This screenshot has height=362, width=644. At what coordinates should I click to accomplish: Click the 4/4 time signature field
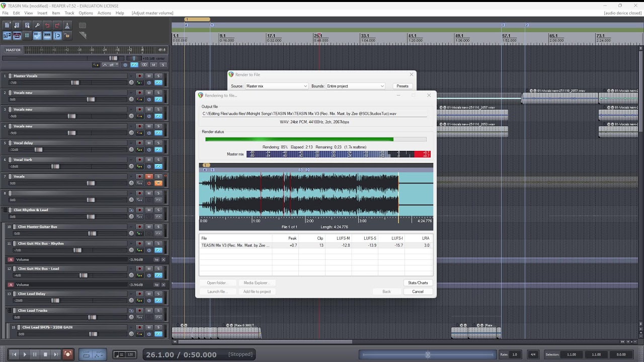tap(533, 354)
